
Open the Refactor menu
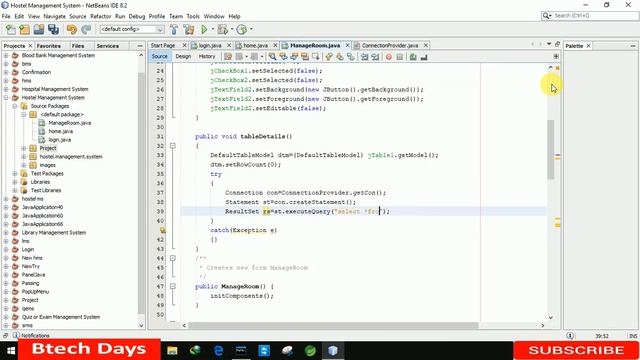pyautogui.click(x=100, y=16)
